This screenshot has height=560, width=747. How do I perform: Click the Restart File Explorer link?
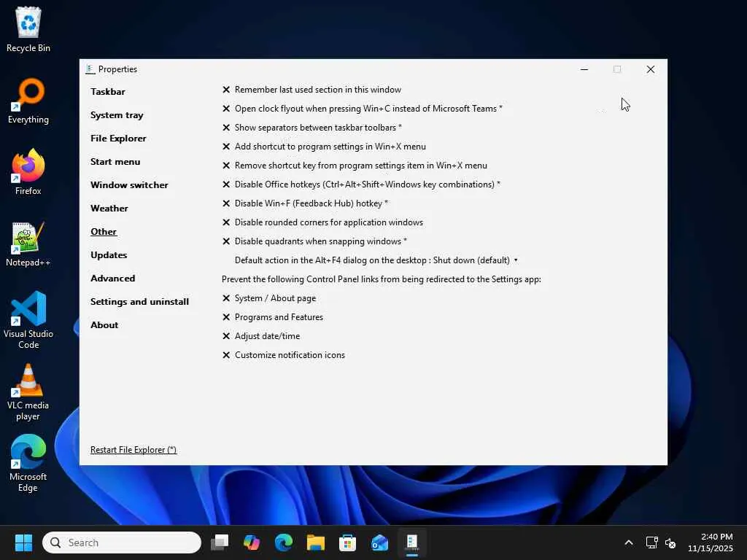133,449
